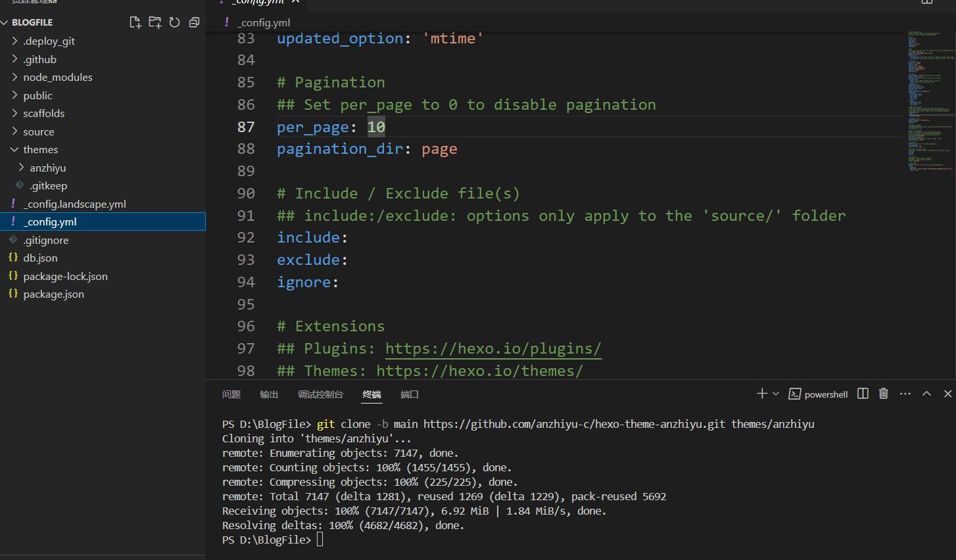Maximize terminal panel with up chevron

click(926, 394)
